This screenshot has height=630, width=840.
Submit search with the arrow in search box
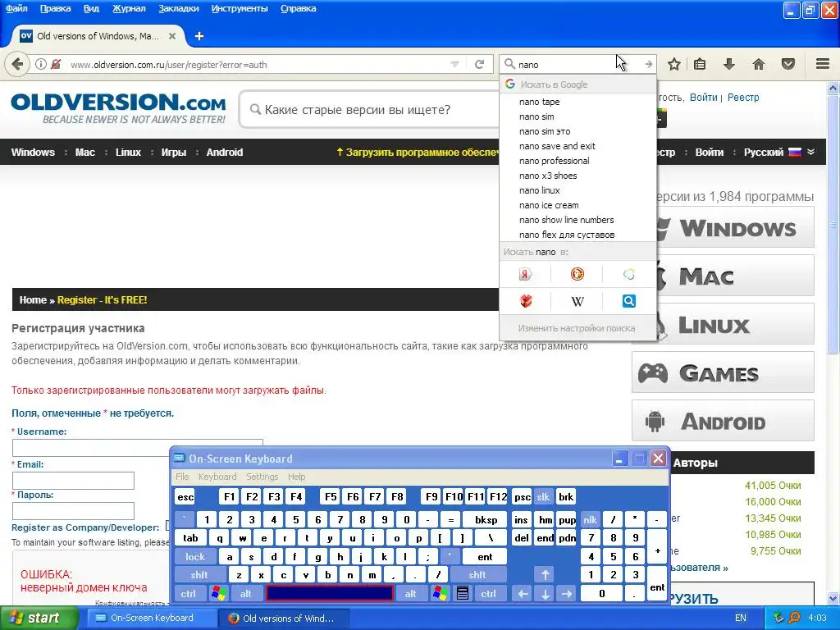point(648,64)
